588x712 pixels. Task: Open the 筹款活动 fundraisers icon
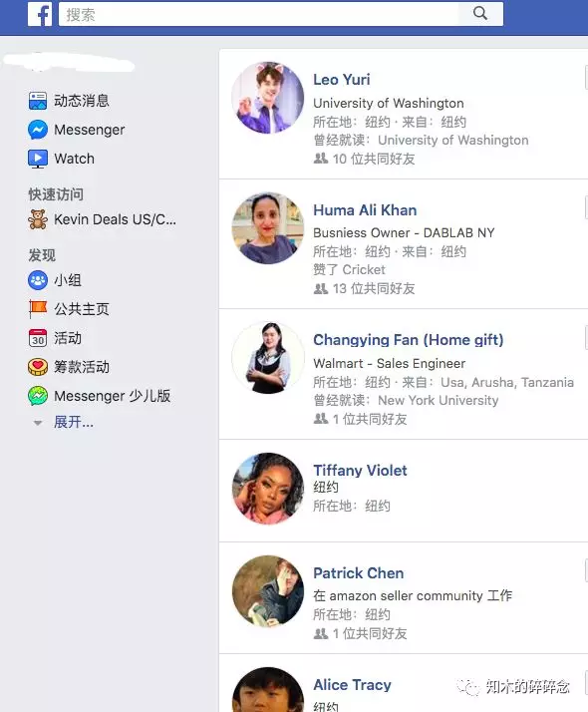[x=38, y=367]
